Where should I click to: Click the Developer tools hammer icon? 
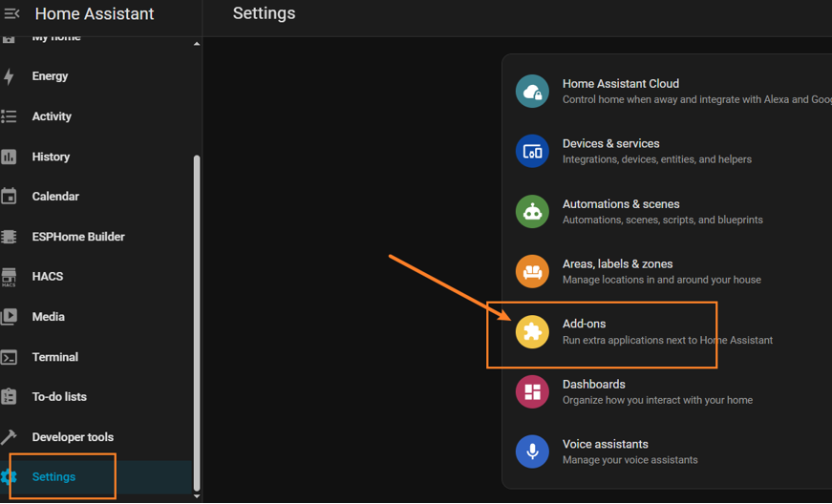[x=9, y=437]
